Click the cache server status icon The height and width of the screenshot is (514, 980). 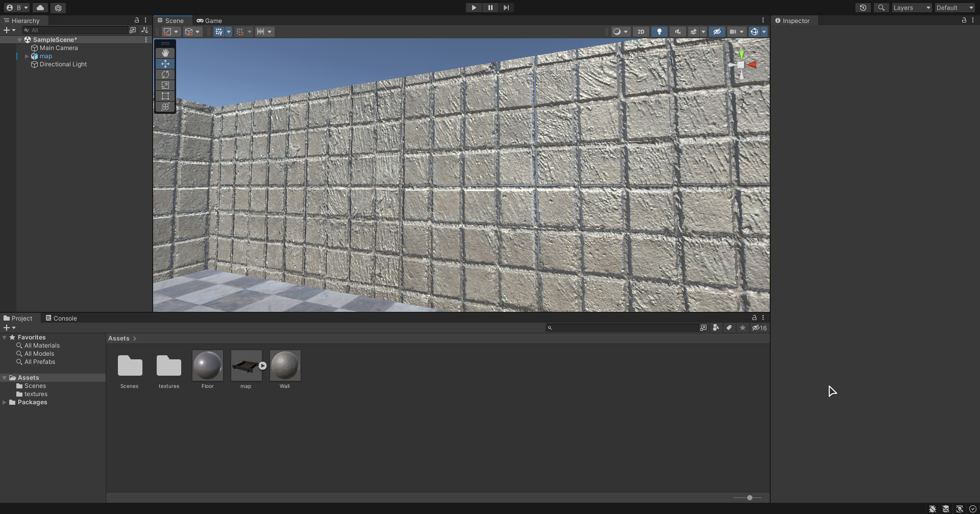coord(946,509)
